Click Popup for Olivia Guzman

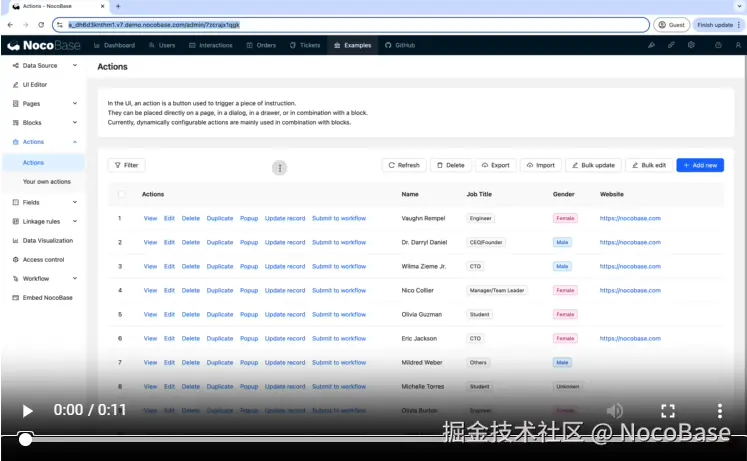[x=249, y=314]
